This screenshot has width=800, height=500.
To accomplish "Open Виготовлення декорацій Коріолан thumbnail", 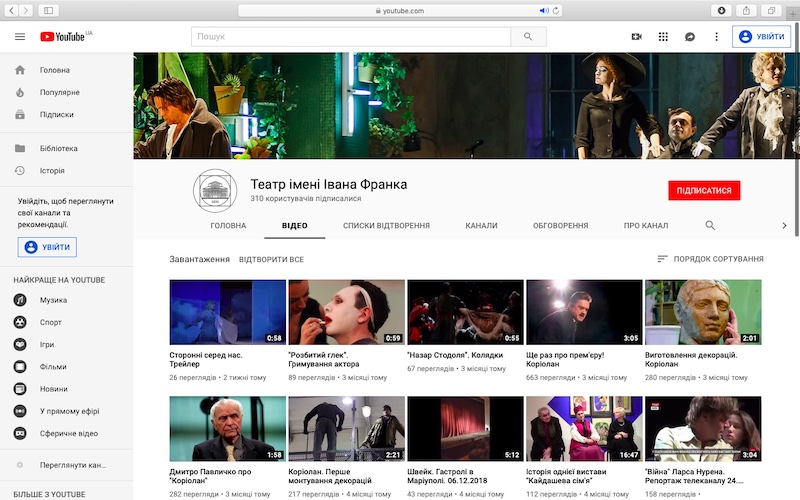I will point(703,312).
